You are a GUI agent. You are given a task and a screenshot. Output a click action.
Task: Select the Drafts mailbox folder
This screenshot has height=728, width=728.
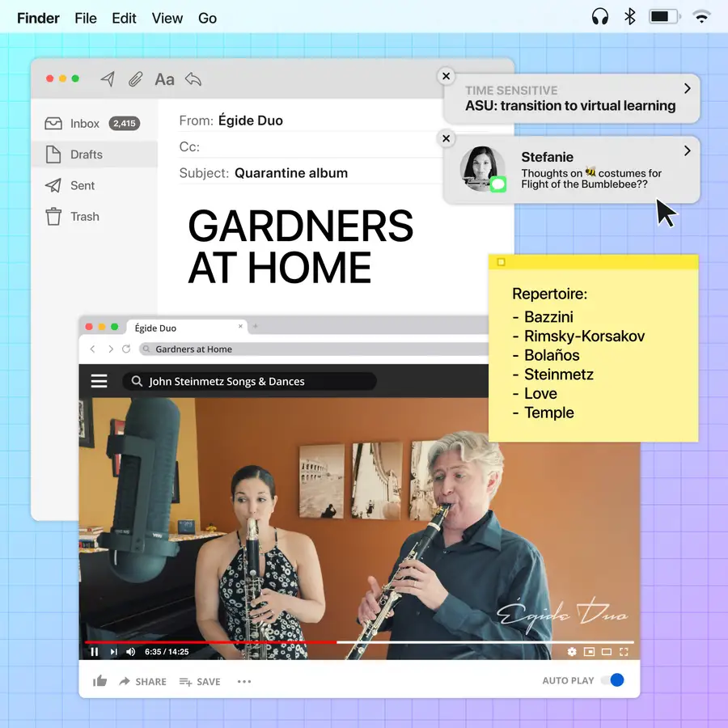(86, 154)
